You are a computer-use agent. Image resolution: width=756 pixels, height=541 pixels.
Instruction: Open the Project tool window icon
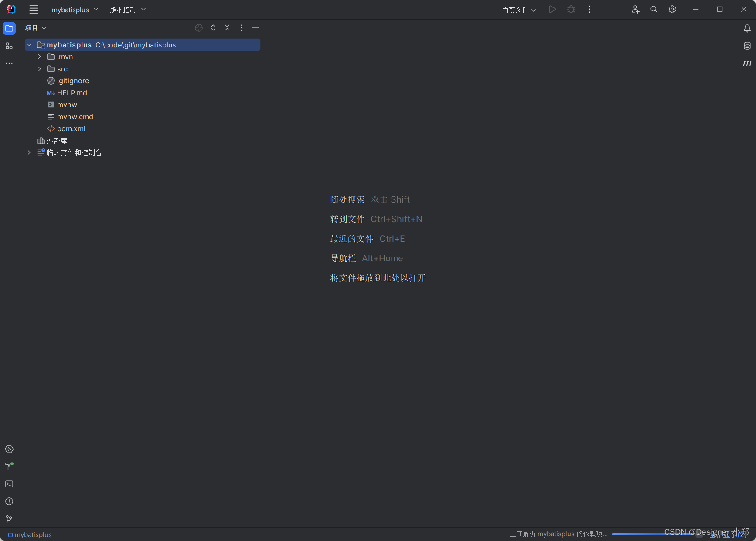tap(9, 28)
